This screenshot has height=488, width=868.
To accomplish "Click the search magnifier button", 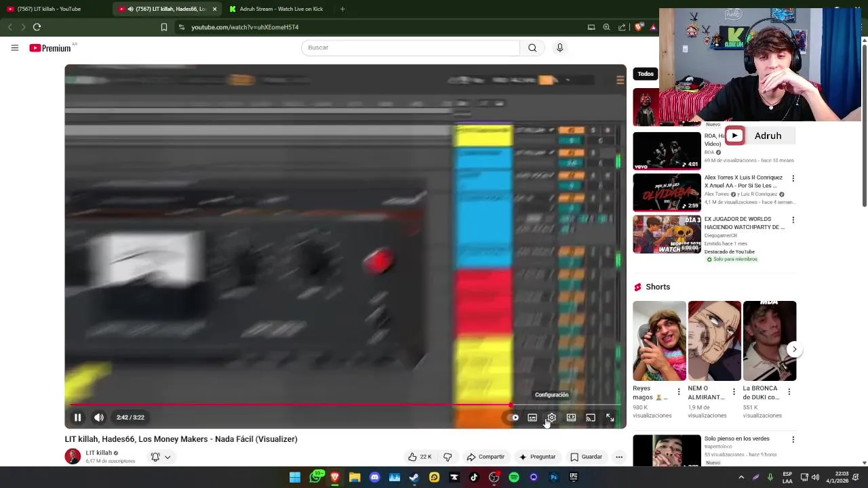I will (532, 47).
